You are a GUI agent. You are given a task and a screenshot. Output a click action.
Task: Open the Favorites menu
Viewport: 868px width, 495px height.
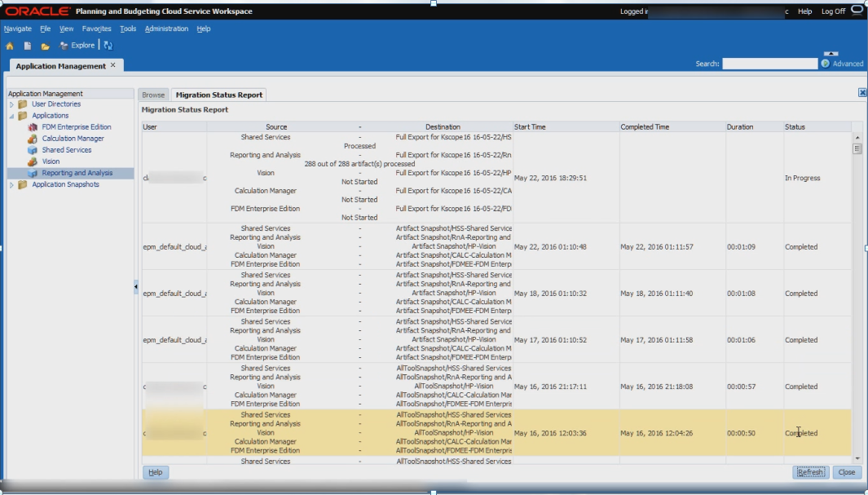coord(96,29)
